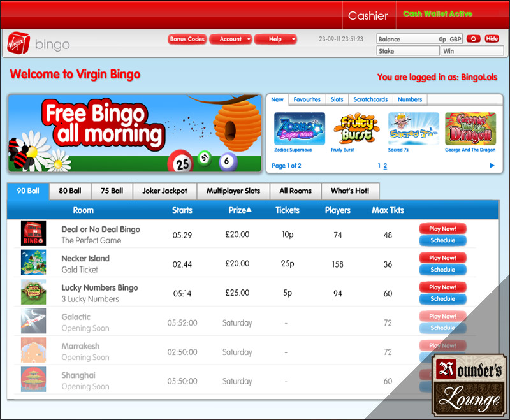Click the Marrakesh room icon
Image resolution: width=510 pixels, height=420 pixels.
click(34, 350)
